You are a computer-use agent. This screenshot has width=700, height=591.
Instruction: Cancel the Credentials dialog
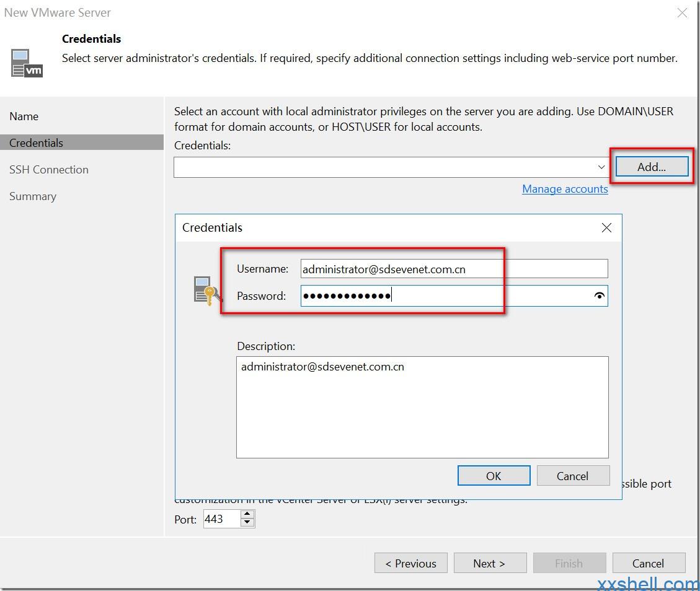pos(573,476)
